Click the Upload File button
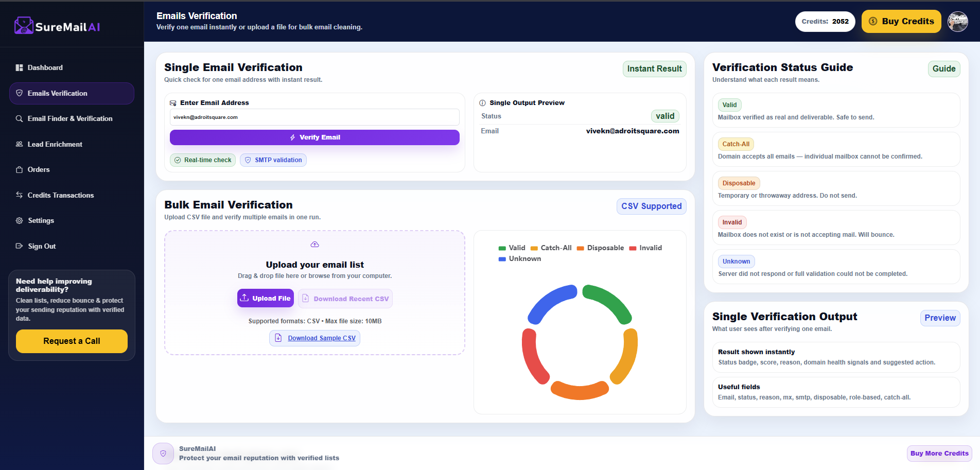980x470 pixels. pos(266,298)
